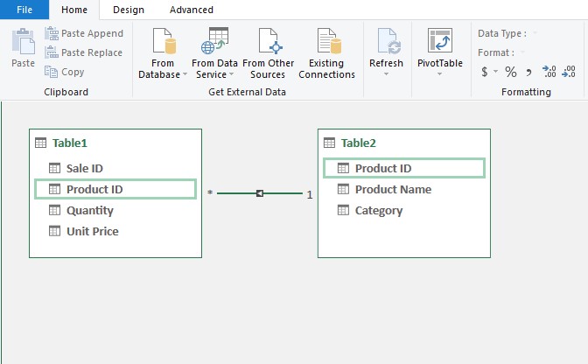Select the relationship line arrow marker
The width and height of the screenshot is (588, 364).
pyautogui.click(x=260, y=193)
